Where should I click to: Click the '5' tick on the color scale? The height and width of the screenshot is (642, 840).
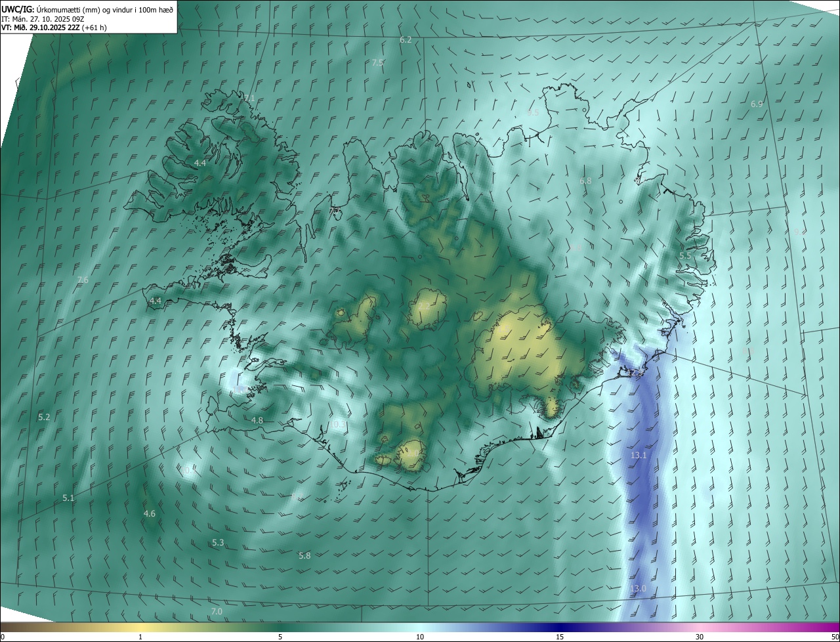coord(280,637)
